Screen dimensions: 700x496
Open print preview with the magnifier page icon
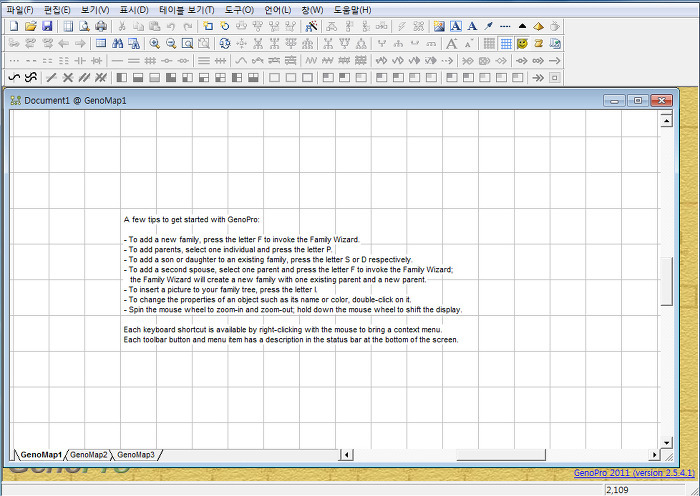click(x=84, y=26)
